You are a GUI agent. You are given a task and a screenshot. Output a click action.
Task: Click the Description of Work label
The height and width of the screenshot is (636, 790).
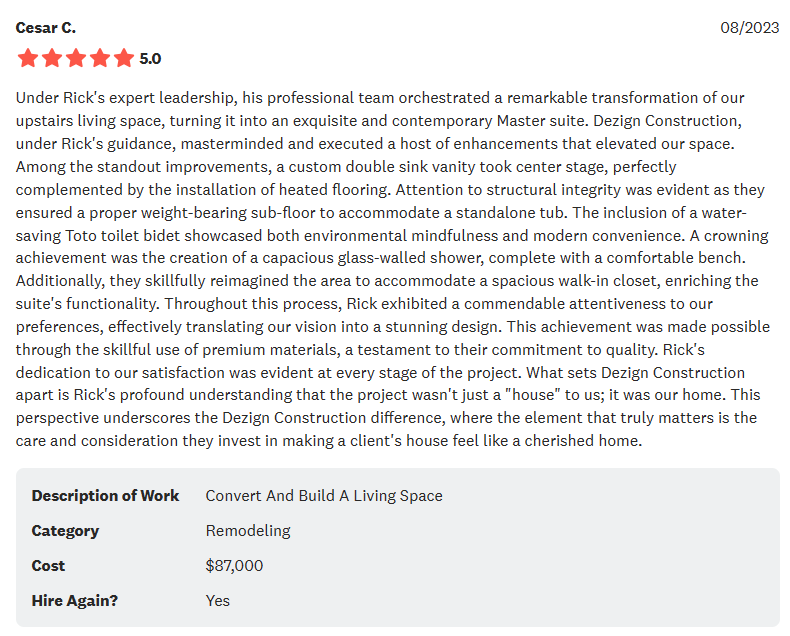105,496
